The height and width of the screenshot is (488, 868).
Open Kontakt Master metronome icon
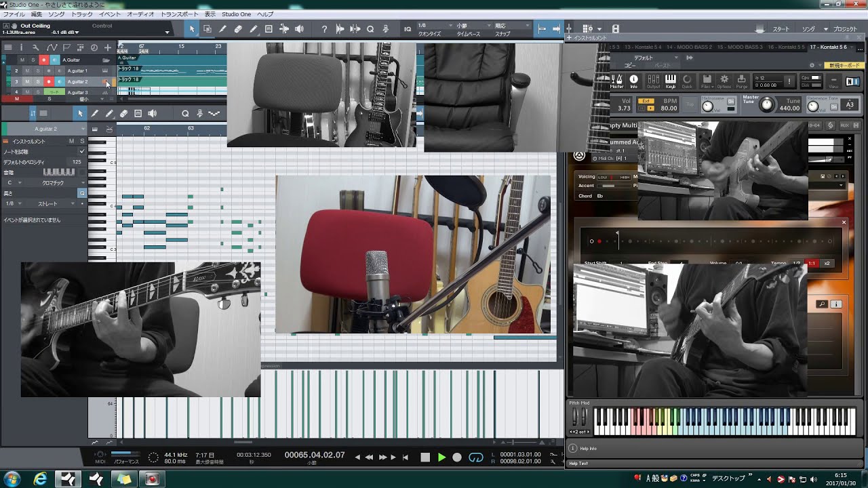pyautogui.click(x=616, y=81)
